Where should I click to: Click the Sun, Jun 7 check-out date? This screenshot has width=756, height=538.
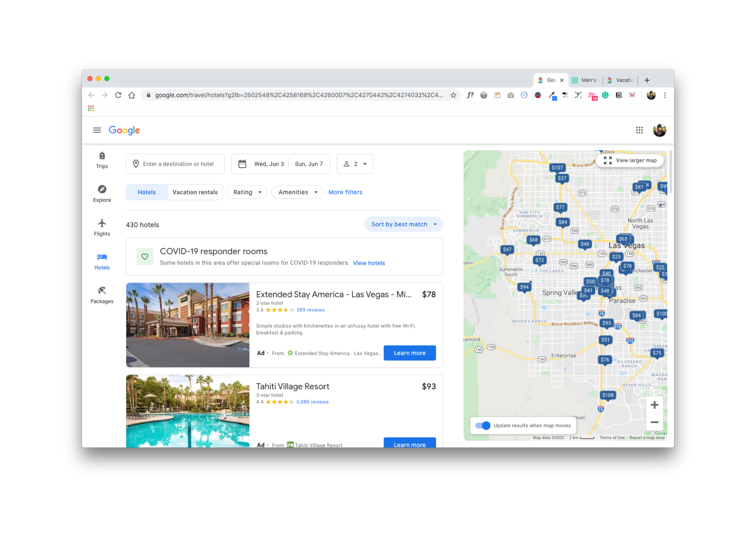pos(308,164)
